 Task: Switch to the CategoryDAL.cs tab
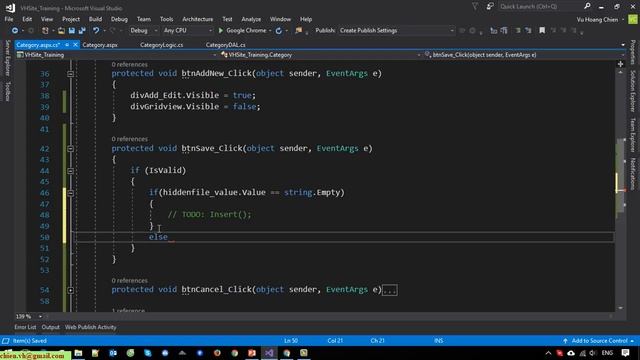225,45
